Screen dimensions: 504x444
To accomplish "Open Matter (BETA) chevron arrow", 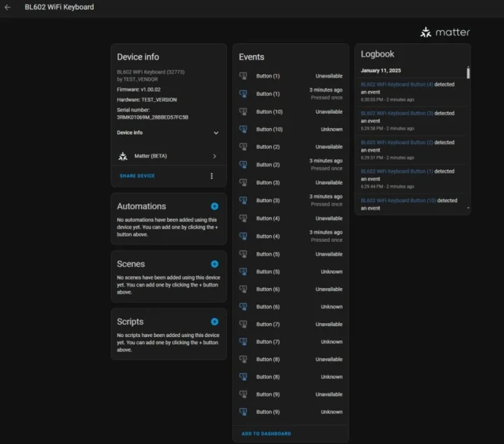I will (214, 156).
